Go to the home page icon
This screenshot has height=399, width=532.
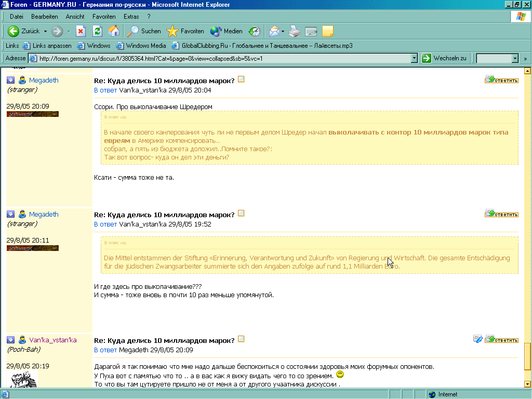(x=114, y=31)
